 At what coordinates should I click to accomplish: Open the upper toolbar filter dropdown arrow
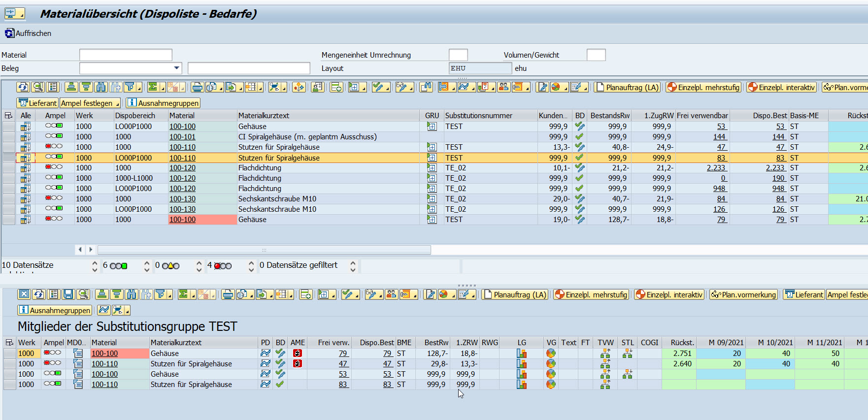pyautogui.click(x=139, y=88)
